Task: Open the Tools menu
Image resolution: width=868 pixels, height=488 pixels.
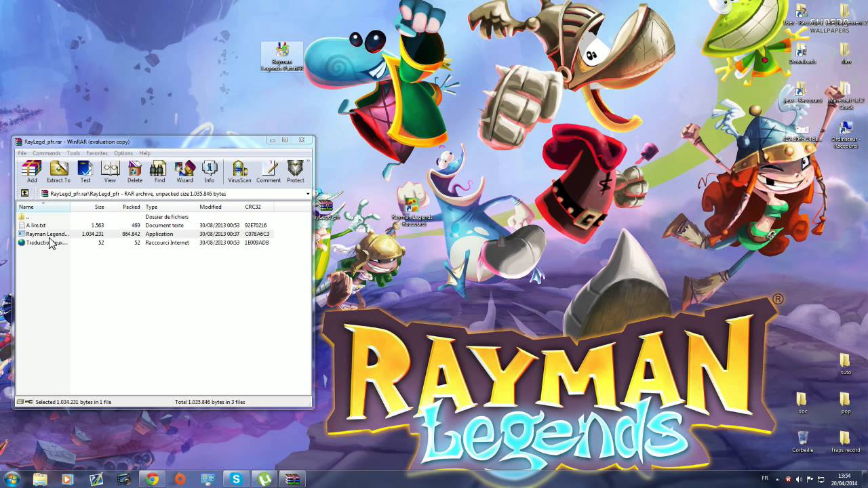Action: click(x=73, y=153)
